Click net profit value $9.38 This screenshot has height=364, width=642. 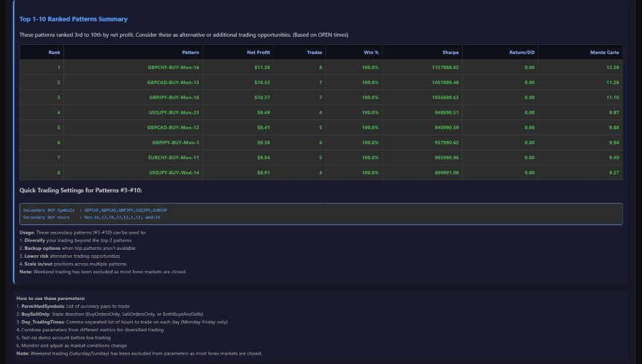(263, 143)
